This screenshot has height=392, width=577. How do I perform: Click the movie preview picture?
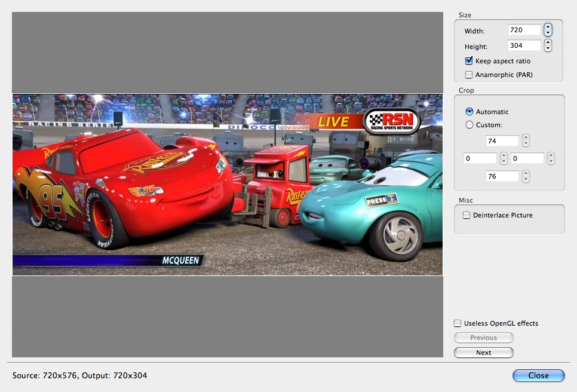(228, 185)
